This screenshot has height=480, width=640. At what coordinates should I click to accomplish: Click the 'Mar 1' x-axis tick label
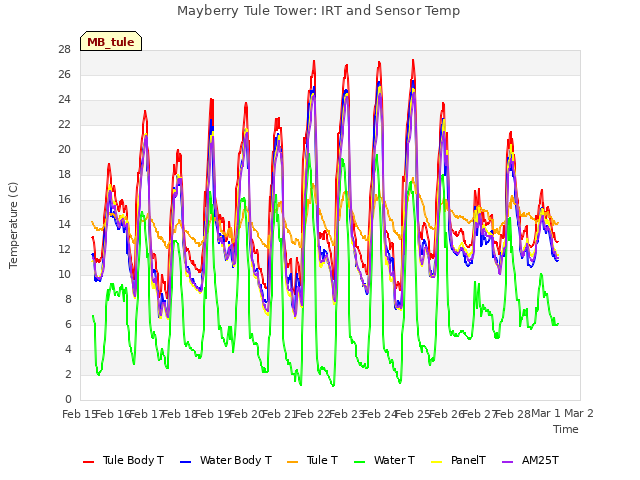[546, 413]
